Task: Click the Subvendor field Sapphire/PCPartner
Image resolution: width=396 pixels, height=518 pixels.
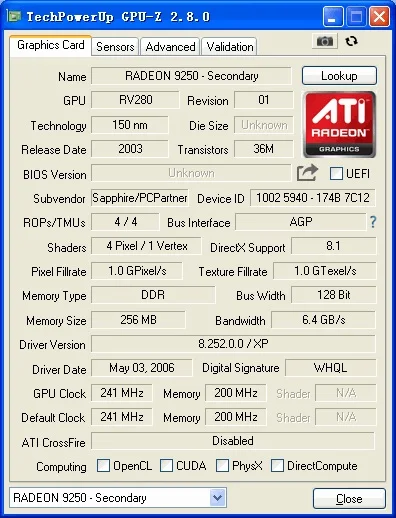Action: coord(140,198)
